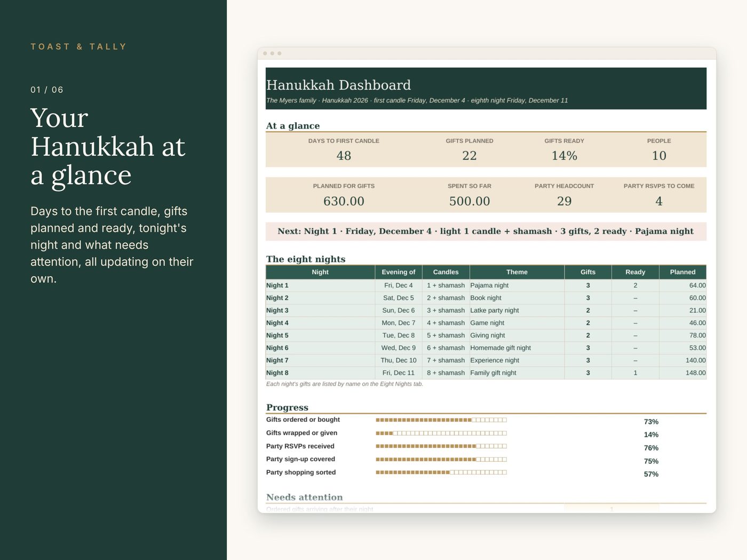This screenshot has width=747, height=560.
Task: Select the Night 1 row label
Action: coord(277,285)
